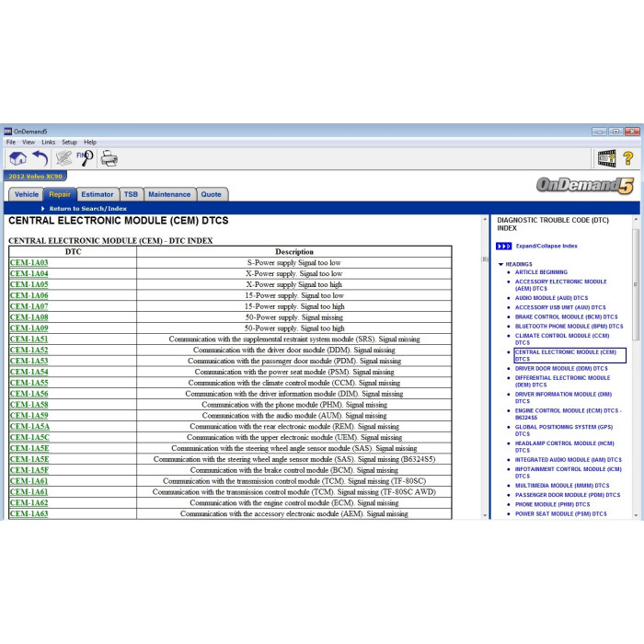Open DTC link CEM-1A52
This screenshot has height=644, width=644.
click(29, 350)
